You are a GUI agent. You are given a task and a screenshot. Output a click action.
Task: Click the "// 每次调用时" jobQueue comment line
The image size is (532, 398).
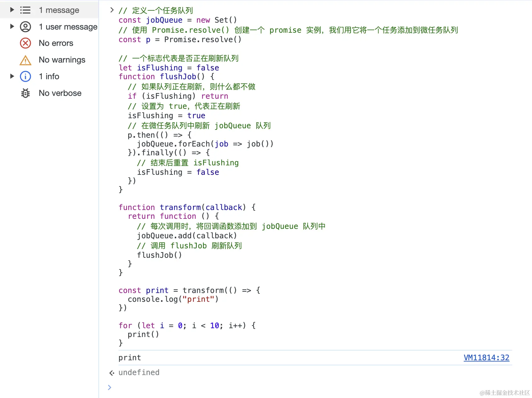point(231,226)
